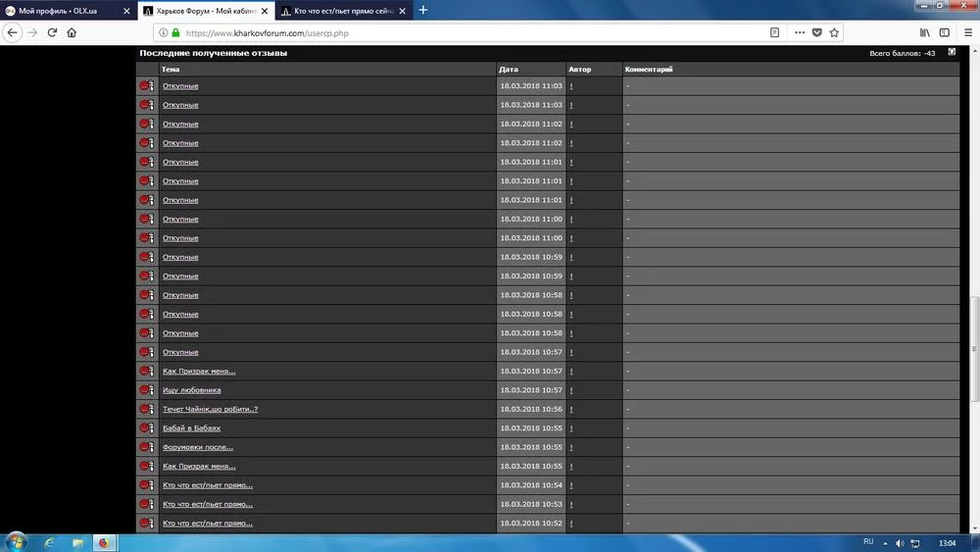Open the Firefox library icon
The height and width of the screenshot is (552, 980).
(x=924, y=32)
